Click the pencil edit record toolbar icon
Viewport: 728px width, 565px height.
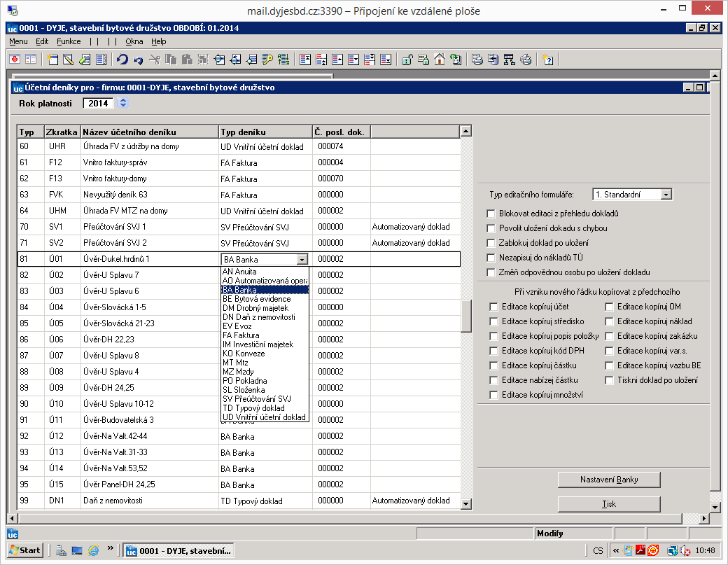(x=69, y=60)
